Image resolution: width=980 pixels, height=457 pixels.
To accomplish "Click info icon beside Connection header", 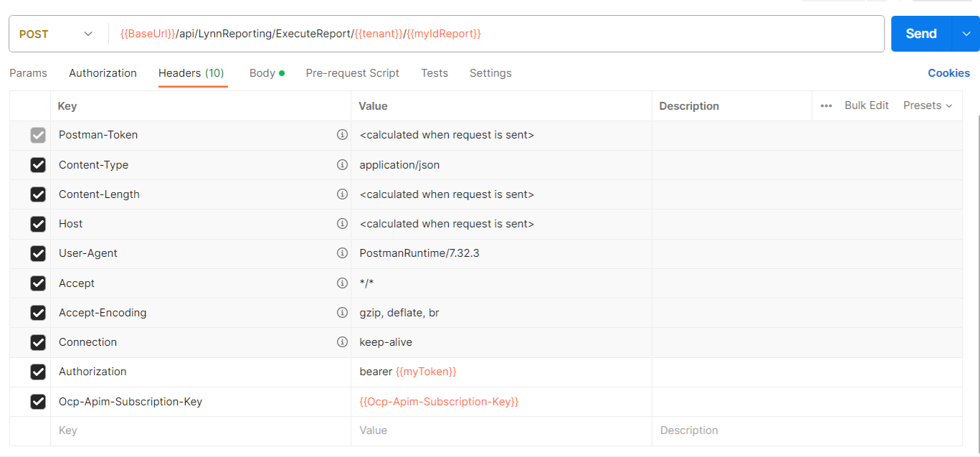I will [x=342, y=342].
